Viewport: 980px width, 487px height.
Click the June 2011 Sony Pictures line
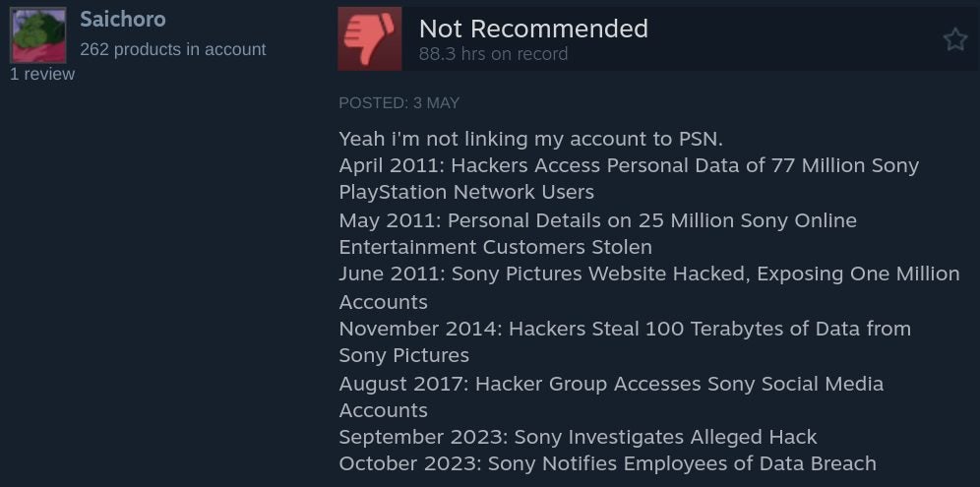[649, 274]
